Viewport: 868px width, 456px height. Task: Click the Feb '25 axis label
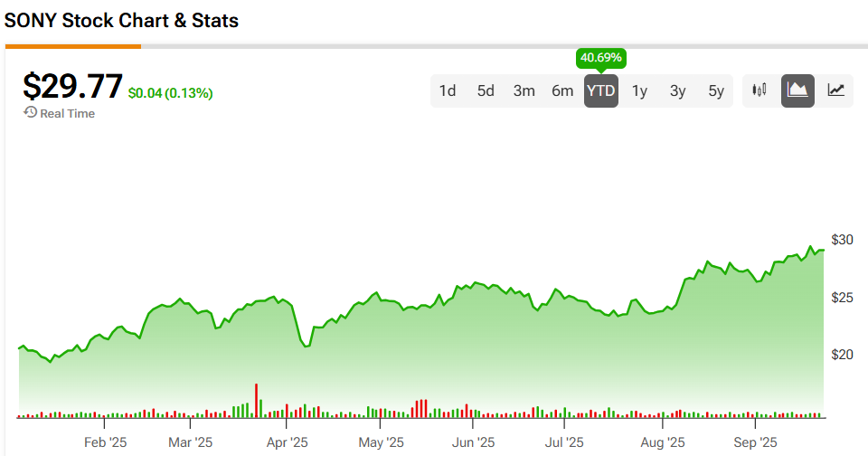(x=105, y=442)
